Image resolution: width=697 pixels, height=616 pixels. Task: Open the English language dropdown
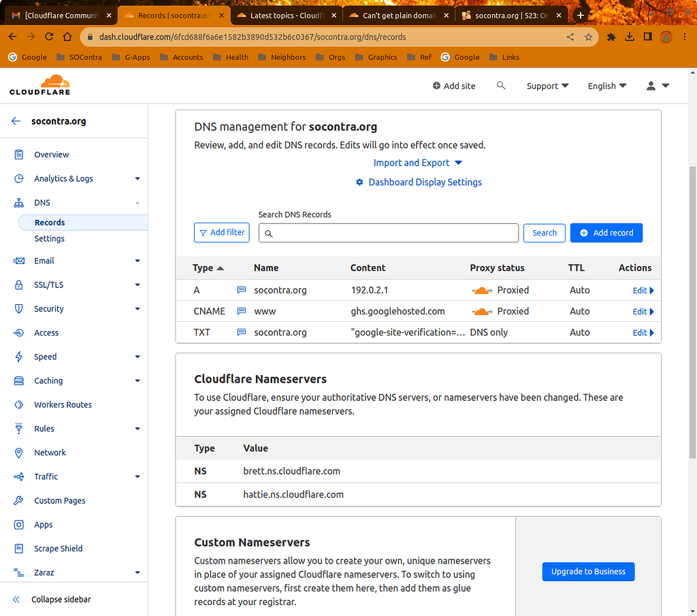606,86
